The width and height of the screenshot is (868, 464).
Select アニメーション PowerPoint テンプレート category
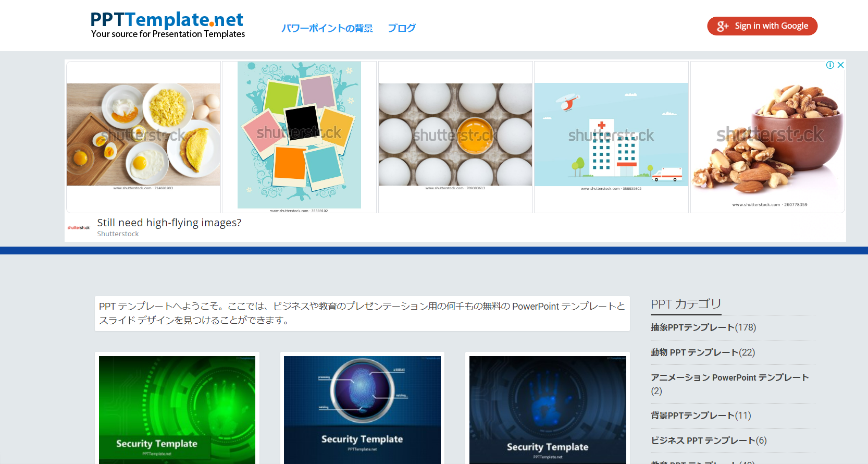(x=729, y=377)
